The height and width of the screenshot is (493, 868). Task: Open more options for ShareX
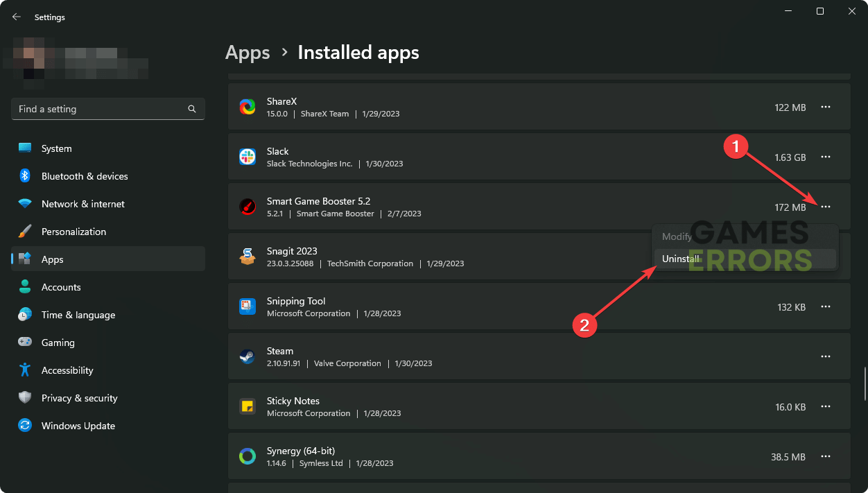tap(825, 107)
